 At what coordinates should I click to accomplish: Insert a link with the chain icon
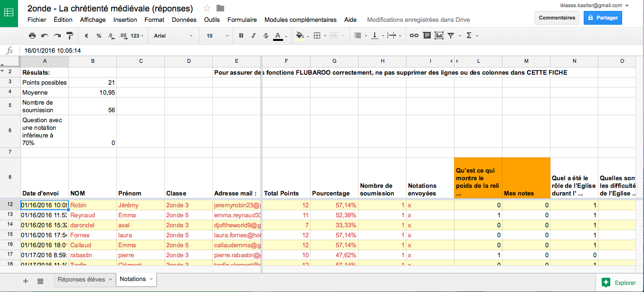pos(414,36)
